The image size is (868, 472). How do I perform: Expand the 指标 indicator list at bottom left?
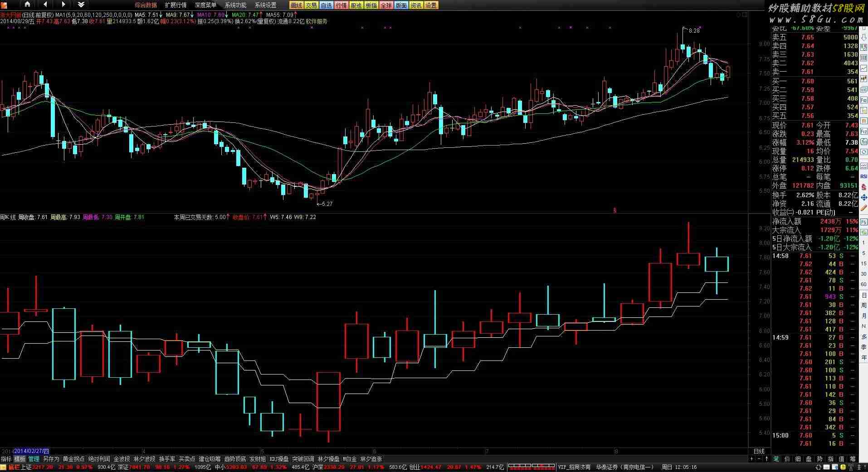[6, 459]
